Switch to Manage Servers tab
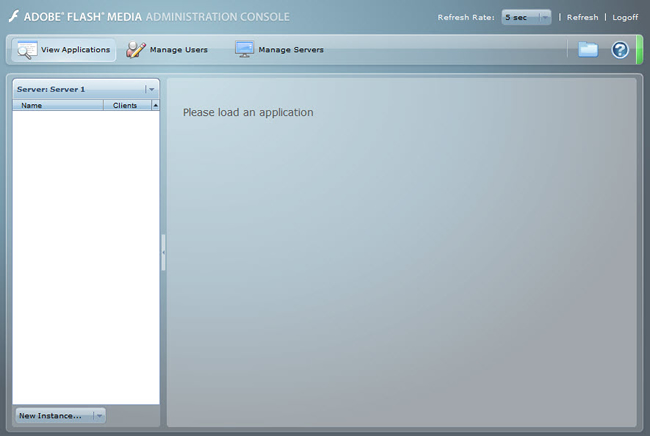 coord(279,50)
